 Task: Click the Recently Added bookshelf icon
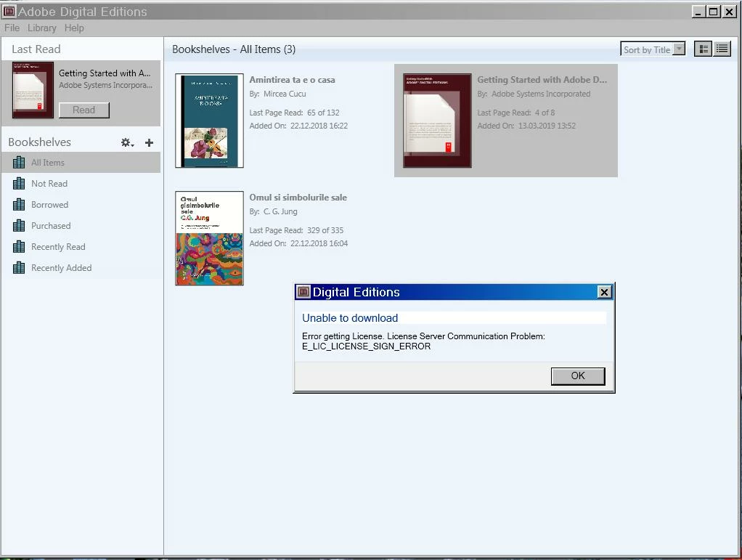[x=19, y=267]
